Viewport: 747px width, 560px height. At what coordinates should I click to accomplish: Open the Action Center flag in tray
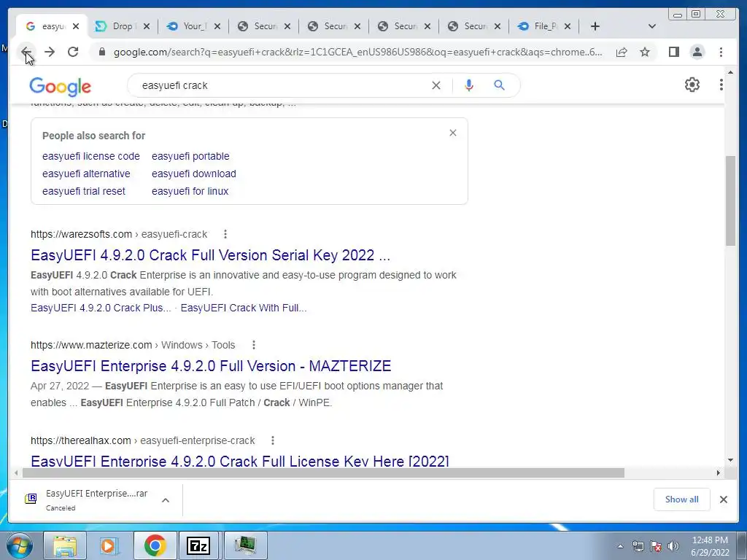(656, 546)
